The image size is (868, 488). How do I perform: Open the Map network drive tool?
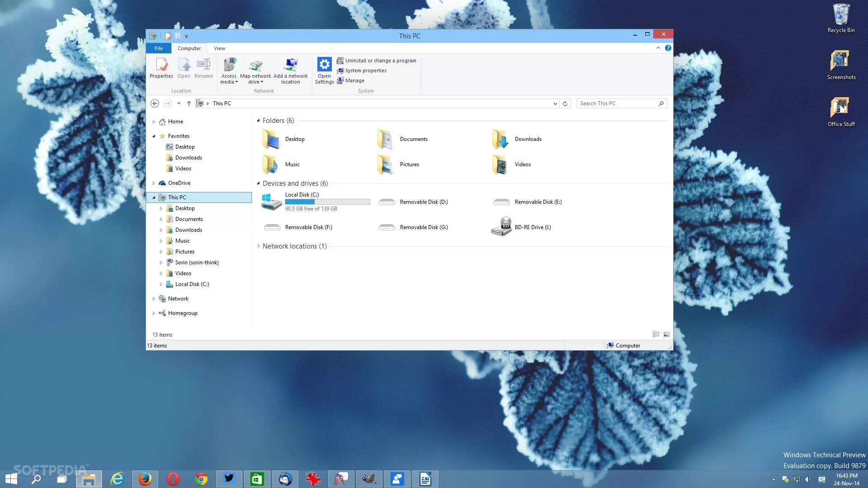(255, 70)
